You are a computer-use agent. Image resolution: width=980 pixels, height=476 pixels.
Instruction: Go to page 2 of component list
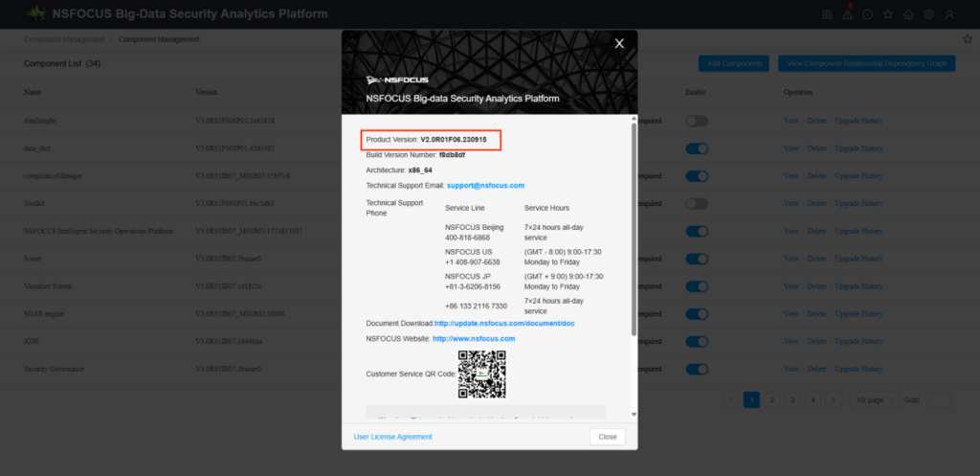pos(772,399)
